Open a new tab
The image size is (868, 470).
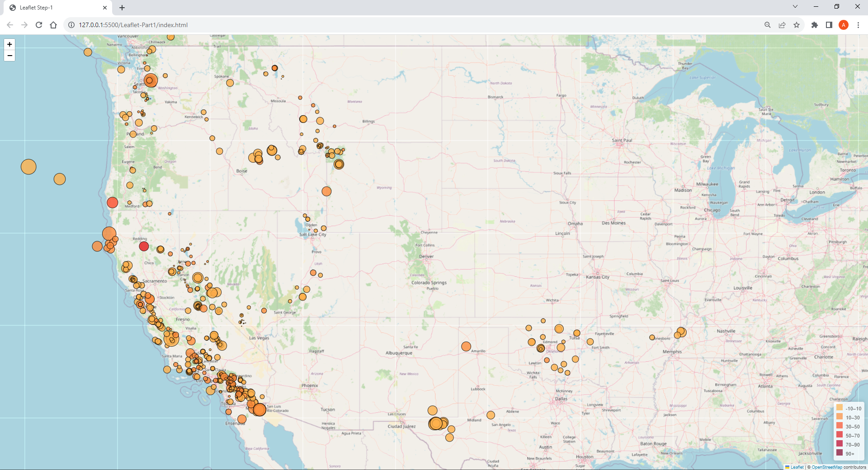(122, 8)
